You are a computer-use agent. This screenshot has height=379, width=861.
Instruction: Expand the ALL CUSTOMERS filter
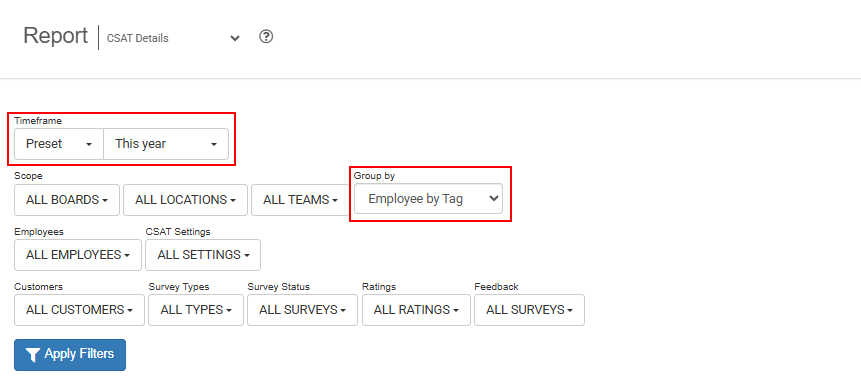point(80,310)
